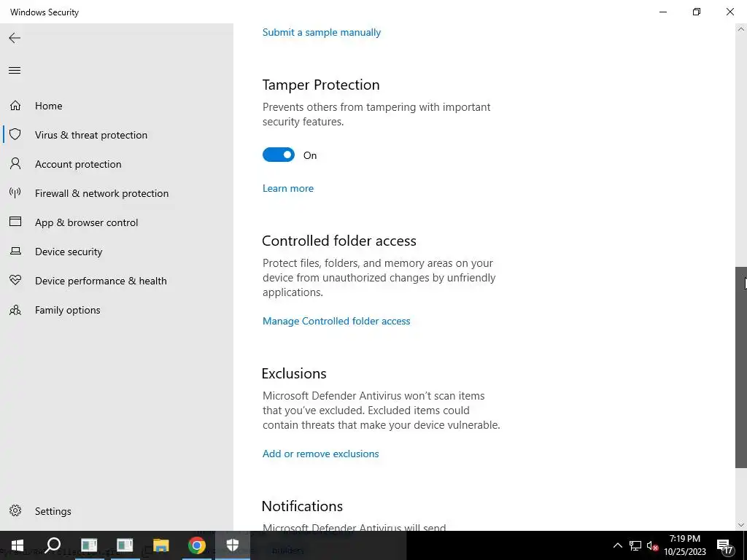Image resolution: width=747 pixels, height=560 pixels.
Task: Click the muted volume speaker icon
Action: coord(653,545)
